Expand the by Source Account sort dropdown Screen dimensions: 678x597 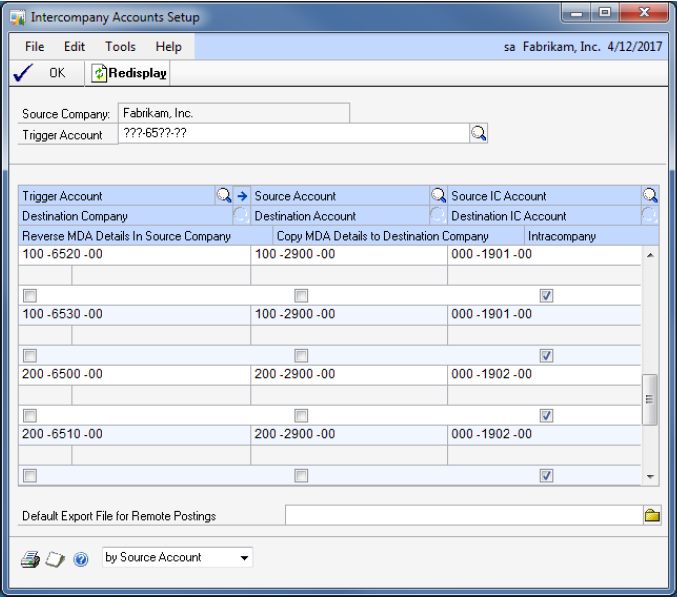click(244, 558)
